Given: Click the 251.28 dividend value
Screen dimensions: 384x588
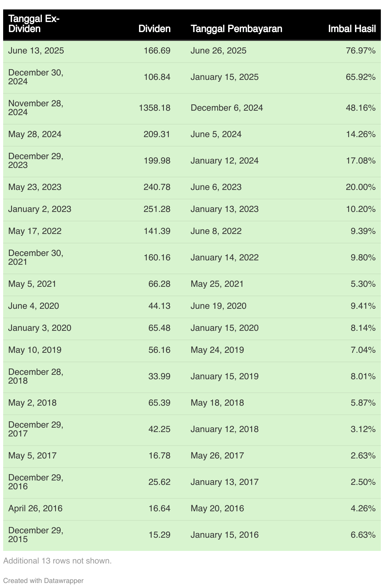Looking at the screenshot, I should click(x=157, y=209).
